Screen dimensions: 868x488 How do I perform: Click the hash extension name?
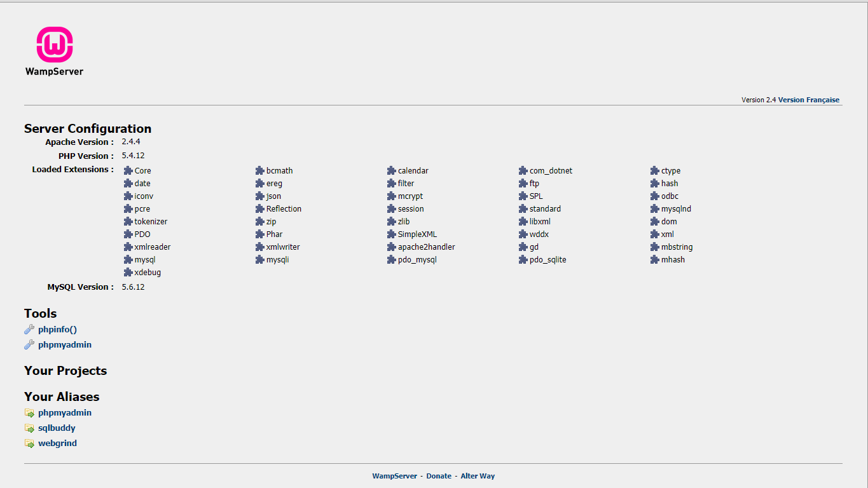670,184
